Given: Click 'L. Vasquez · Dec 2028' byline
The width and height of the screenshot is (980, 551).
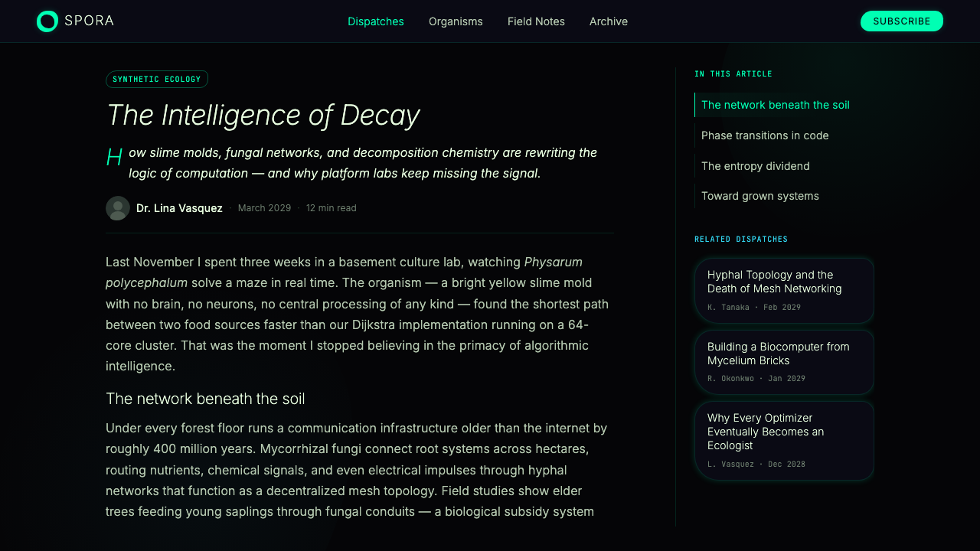Looking at the screenshot, I should tap(756, 465).
